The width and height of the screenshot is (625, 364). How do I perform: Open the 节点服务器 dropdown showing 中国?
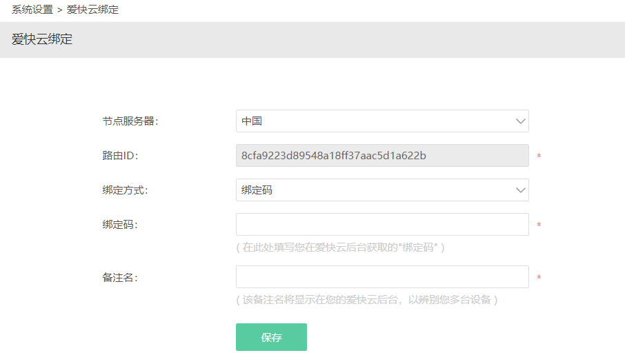(x=382, y=121)
